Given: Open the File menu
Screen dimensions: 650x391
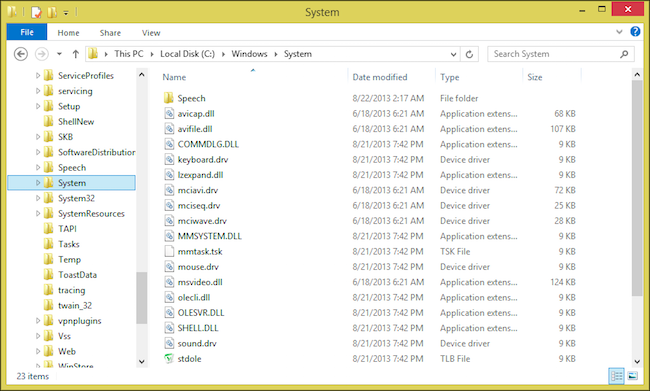Looking at the screenshot, I should click(27, 32).
